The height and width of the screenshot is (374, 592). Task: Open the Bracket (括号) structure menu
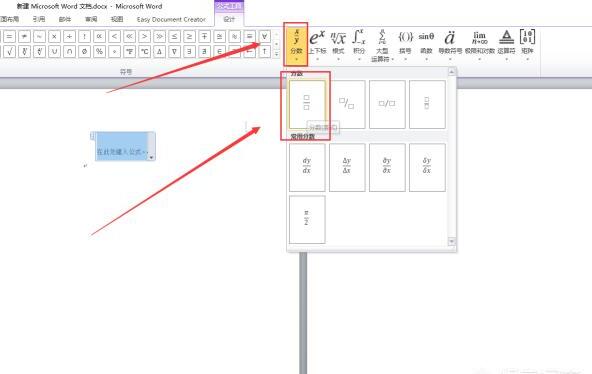click(x=405, y=44)
